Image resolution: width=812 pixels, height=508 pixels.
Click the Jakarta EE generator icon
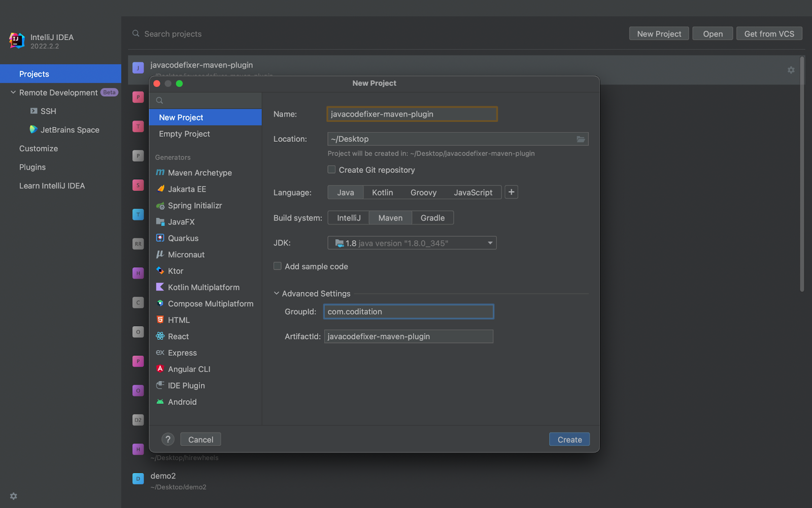point(160,189)
